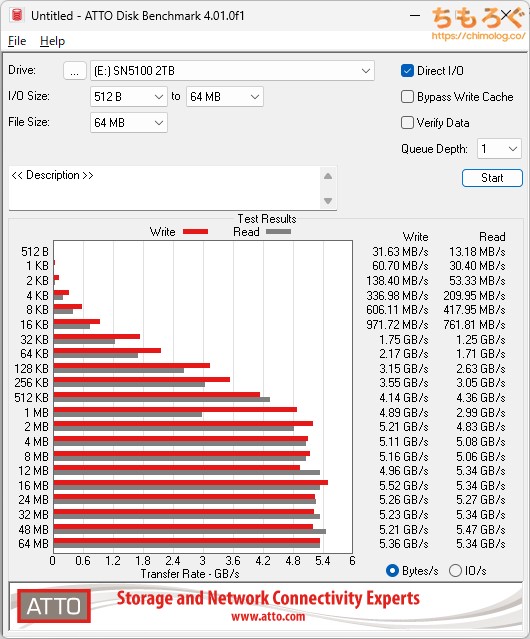
Task: Open the File menu
Action: pyautogui.click(x=17, y=41)
